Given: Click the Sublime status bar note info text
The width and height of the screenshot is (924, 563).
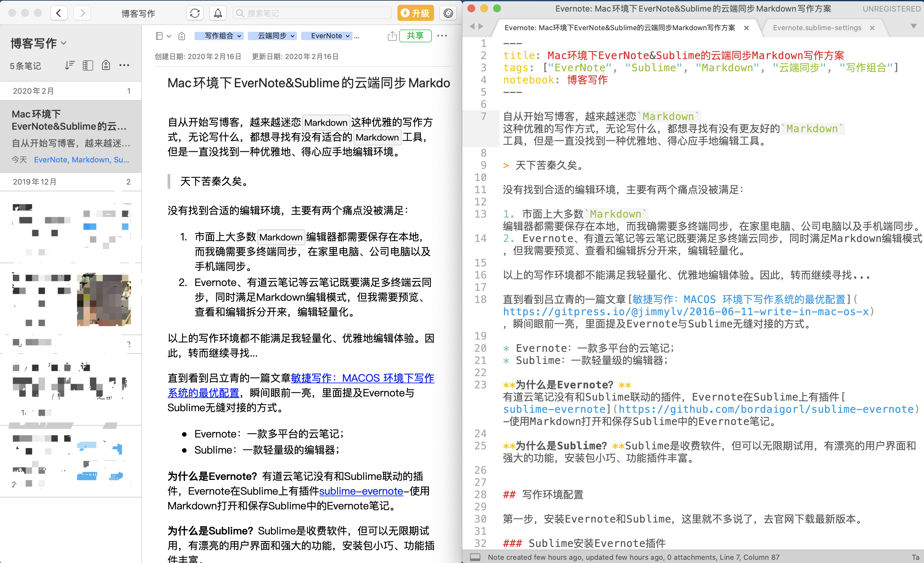Looking at the screenshot, I should [x=633, y=557].
